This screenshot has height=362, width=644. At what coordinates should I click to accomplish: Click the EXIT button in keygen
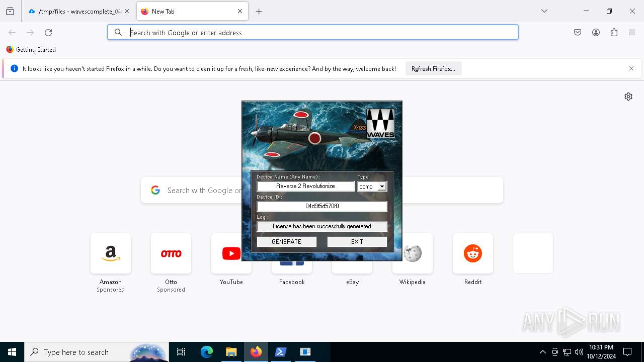(357, 242)
